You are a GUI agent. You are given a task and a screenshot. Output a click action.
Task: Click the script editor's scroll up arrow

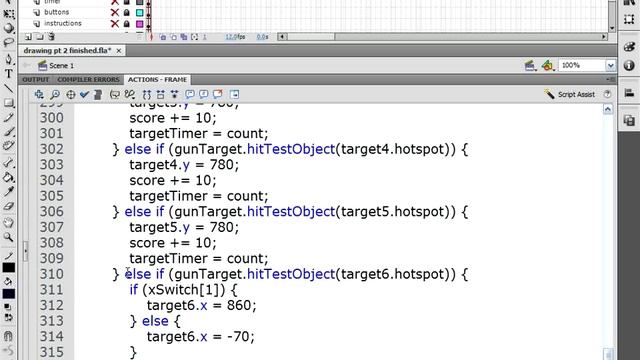tap(608, 109)
